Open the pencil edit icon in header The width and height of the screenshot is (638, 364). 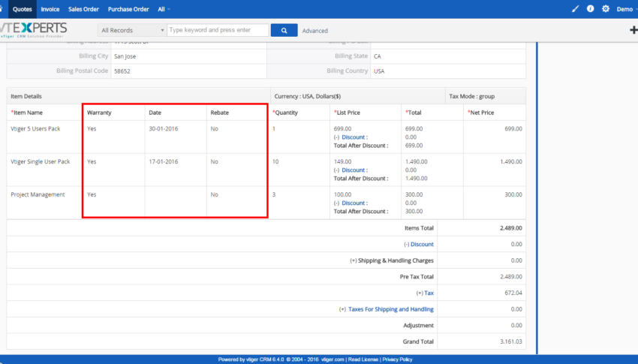click(x=575, y=9)
